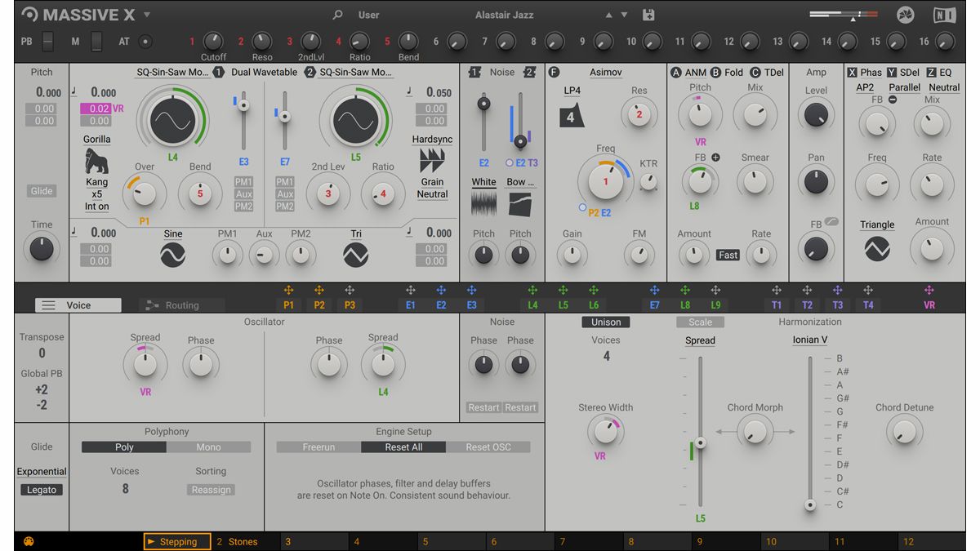
Task: Click the FB plus icon in insert A
Action: (x=716, y=158)
